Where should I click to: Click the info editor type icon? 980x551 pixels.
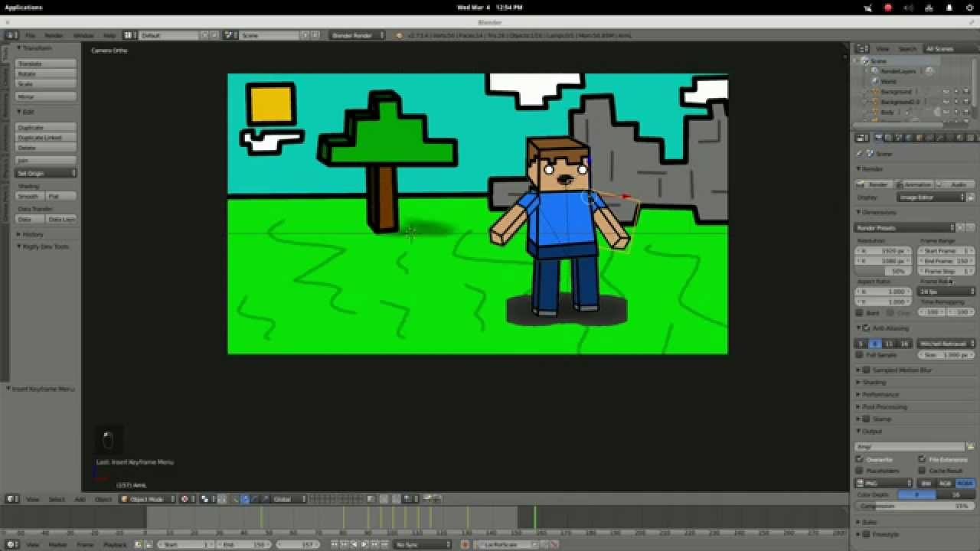tap(12, 35)
